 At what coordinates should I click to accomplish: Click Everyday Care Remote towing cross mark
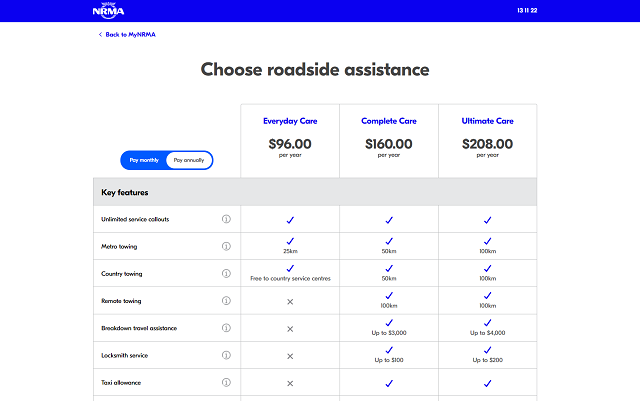[290, 301]
